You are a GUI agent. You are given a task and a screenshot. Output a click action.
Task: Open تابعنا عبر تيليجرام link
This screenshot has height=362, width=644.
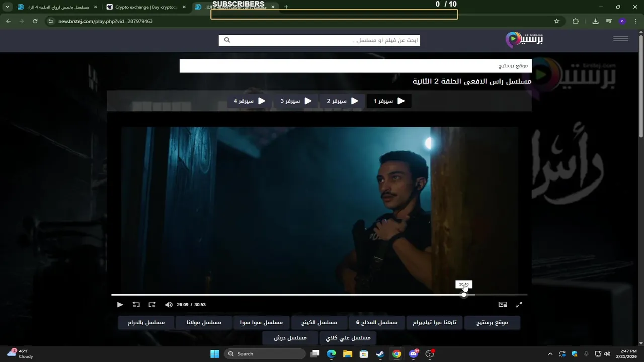pyautogui.click(x=435, y=322)
